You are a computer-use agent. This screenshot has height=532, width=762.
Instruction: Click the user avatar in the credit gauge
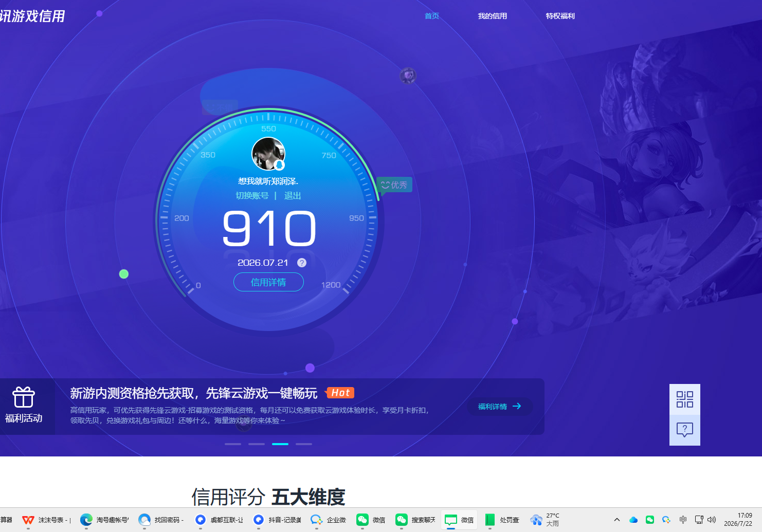click(268, 154)
